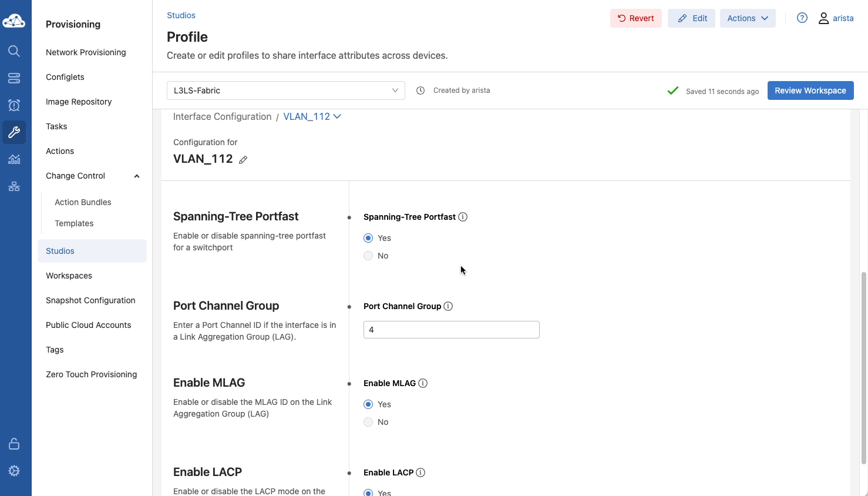Click pencil icon to rename VLAN_112
The height and width of the screenshot is (496, 868).
click(243, 160)
